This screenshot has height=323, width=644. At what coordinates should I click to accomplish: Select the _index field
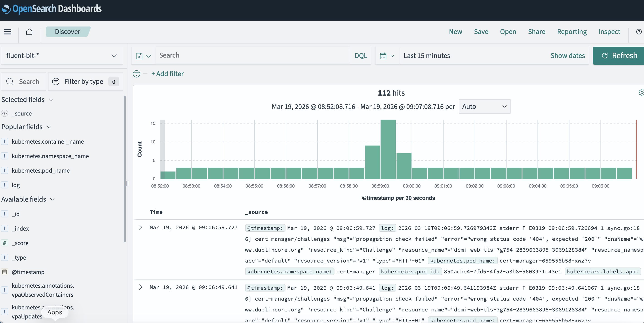(x=20, y=228)
